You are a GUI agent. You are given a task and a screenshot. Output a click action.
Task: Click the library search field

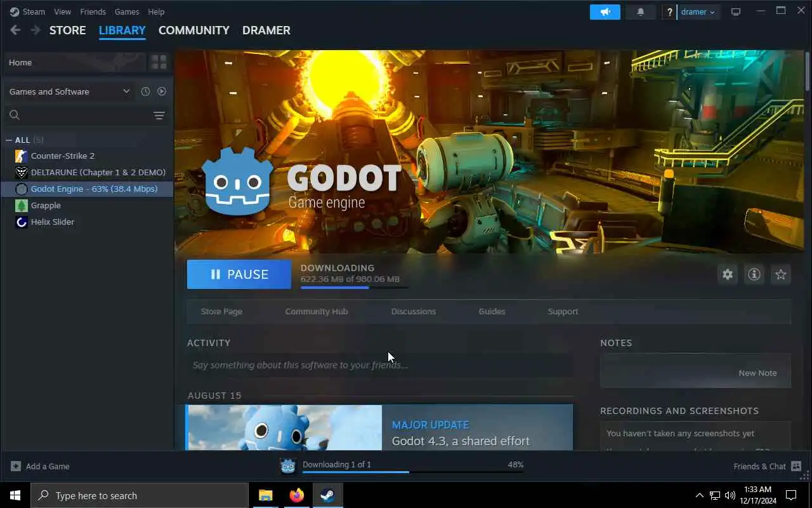(86, 115)
